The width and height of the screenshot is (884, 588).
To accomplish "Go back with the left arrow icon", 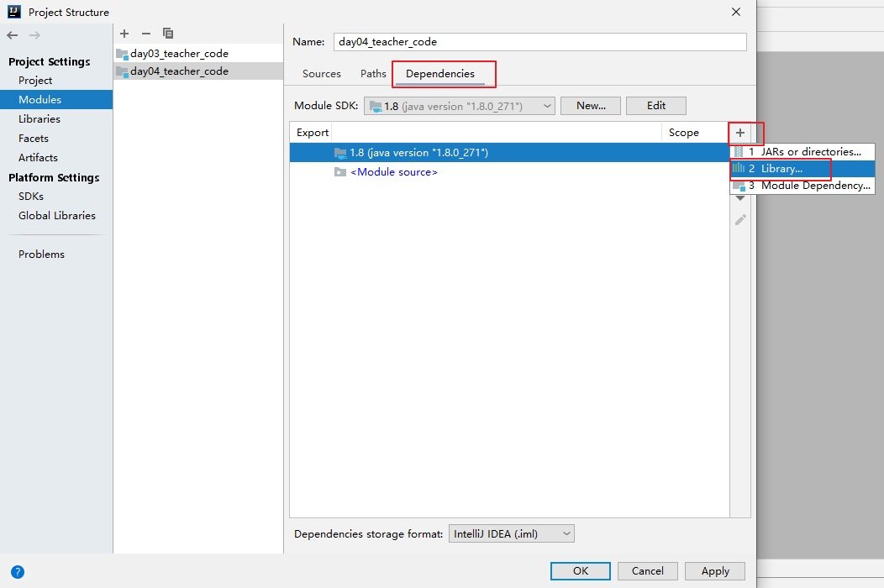I will pyautogui.click(x=13, y=35).
